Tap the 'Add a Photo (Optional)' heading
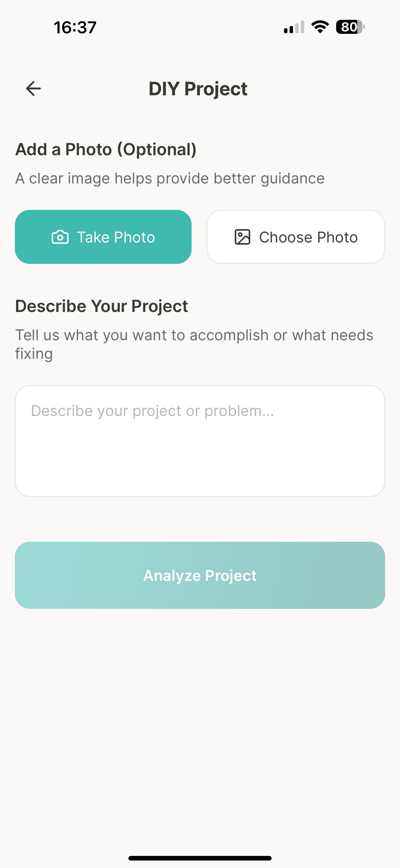 tap(106, 149)
